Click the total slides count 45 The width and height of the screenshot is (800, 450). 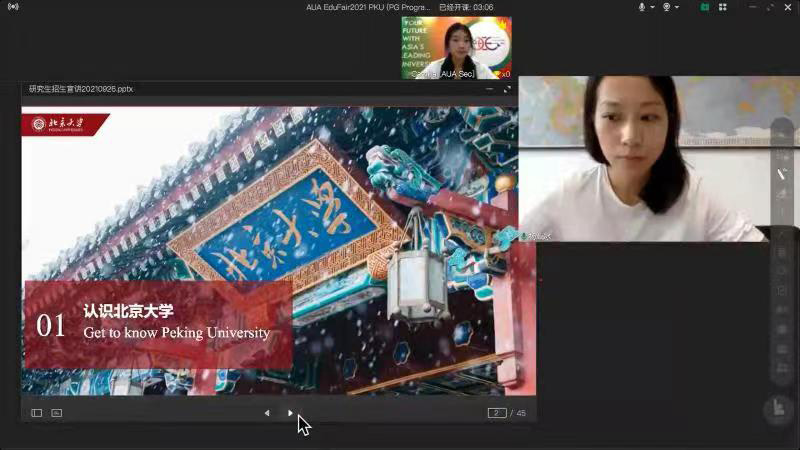(x=521, y=413)
